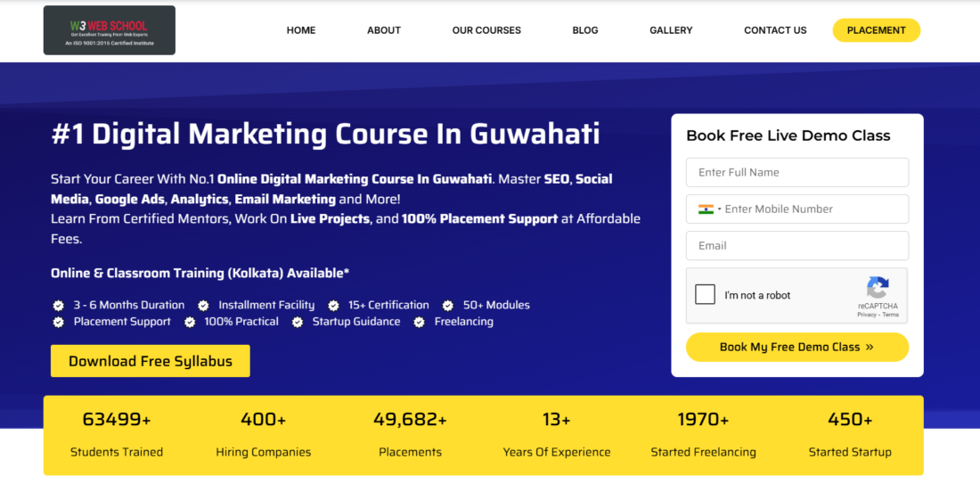
Task: Click the Freelancing feature text
Action: coord(464,322)
